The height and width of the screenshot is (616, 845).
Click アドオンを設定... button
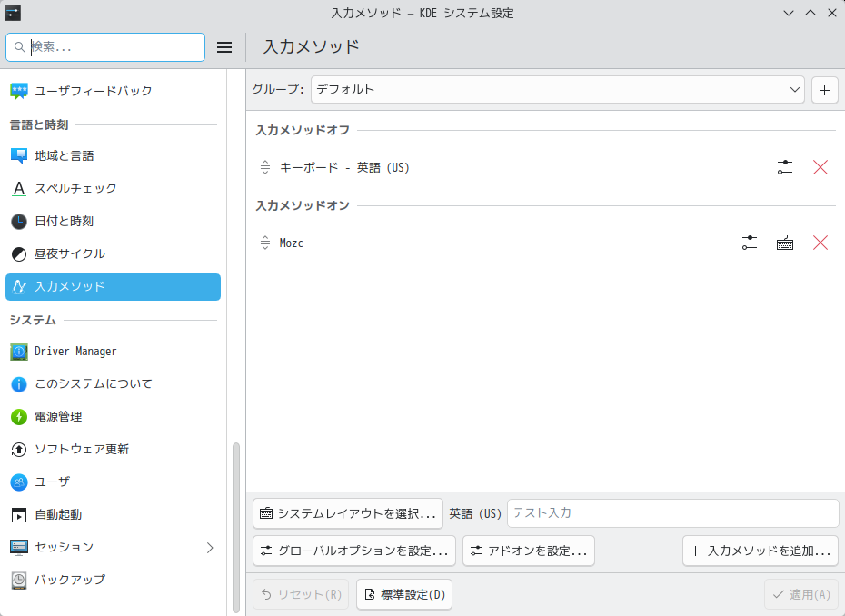(x=529, y=551)
